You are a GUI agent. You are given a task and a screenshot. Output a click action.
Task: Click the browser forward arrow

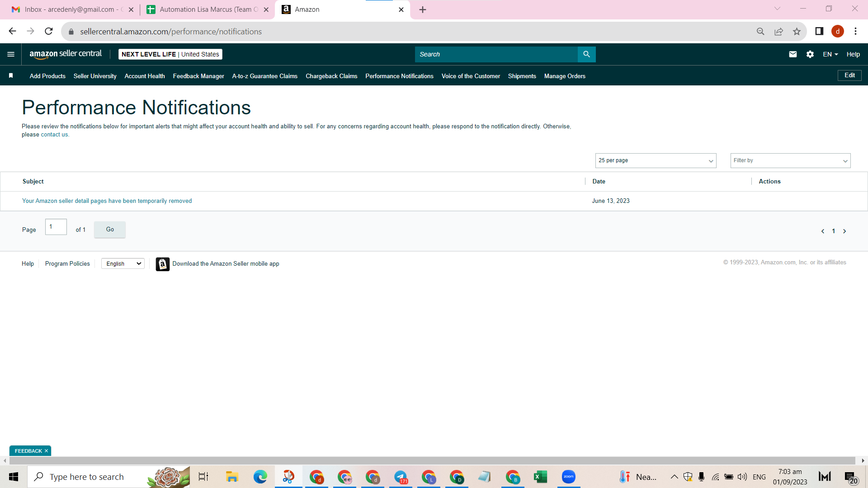coord(30,31)
